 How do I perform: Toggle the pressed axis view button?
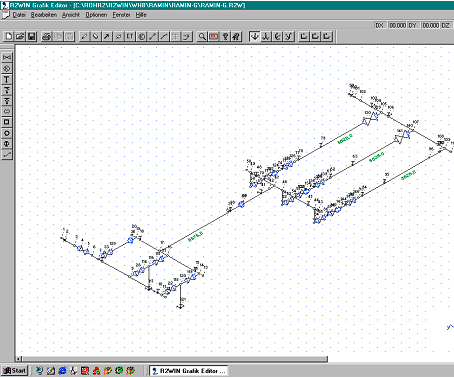pyautogui.click(x=255, y=36)
